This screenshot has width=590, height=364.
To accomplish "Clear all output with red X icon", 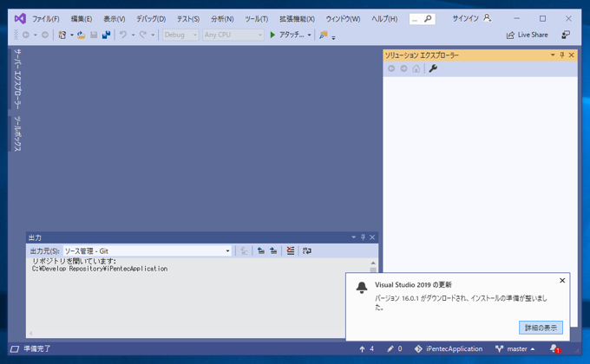I will (x=290, y=250).
